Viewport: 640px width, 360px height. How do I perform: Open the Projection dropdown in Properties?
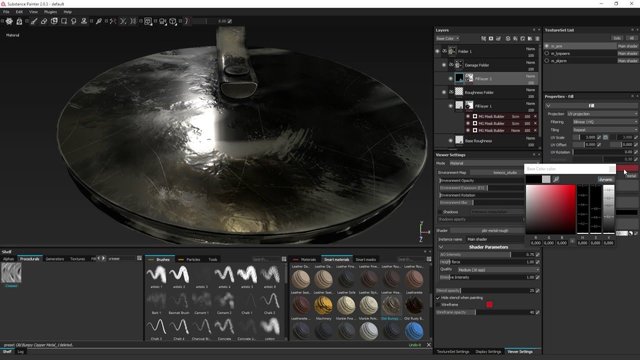pos(602,114)
